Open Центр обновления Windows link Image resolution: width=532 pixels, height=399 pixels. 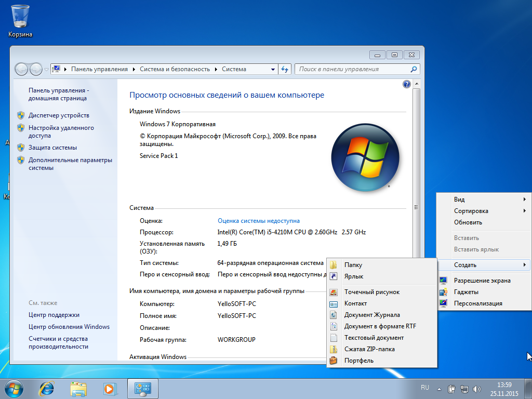click(69, 327)
